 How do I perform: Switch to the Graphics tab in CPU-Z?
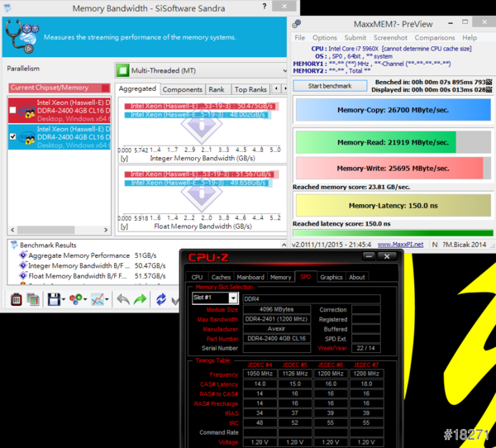click(331, 277)
